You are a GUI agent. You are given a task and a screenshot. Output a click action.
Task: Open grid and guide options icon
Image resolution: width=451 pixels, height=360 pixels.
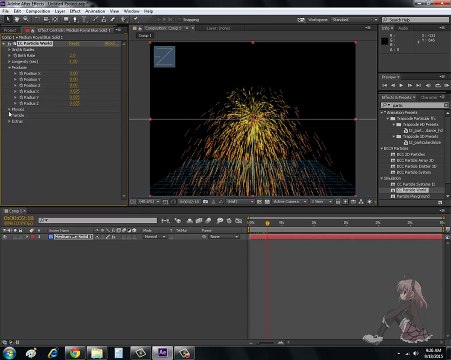pyautogui.click(x=165, y=202)
